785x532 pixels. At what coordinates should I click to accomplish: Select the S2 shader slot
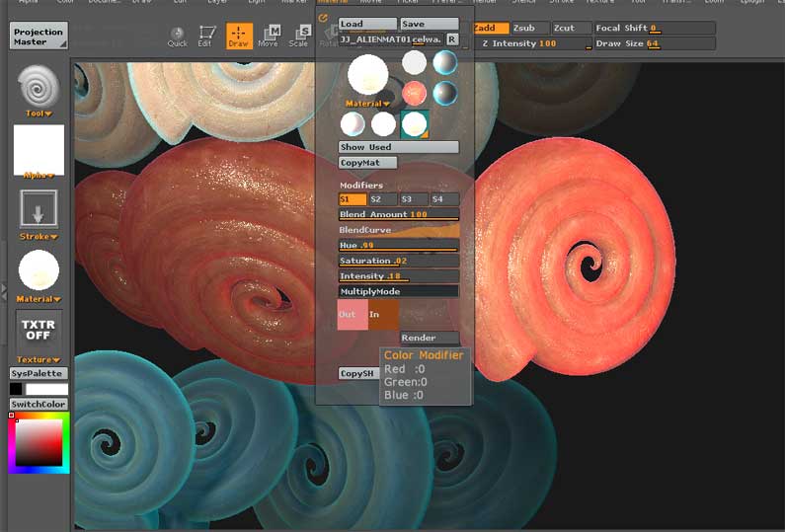(x=383, y=199)
